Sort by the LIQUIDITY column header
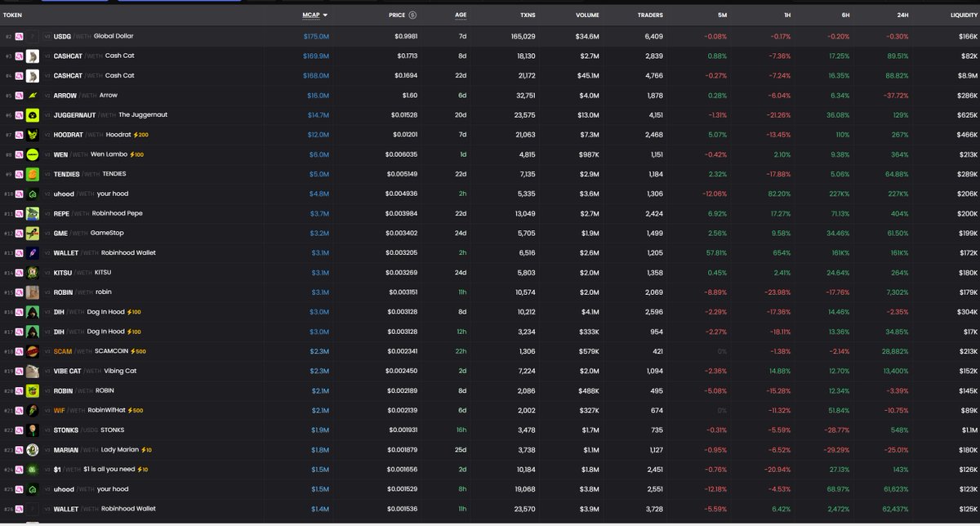This screenshot has height=526, width=980. (x=964, y=15)
